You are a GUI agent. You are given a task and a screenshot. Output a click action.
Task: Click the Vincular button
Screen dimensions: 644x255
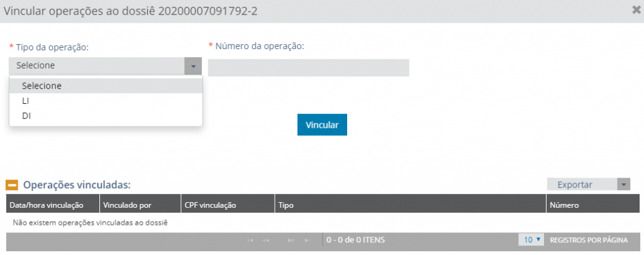[322, 125]
